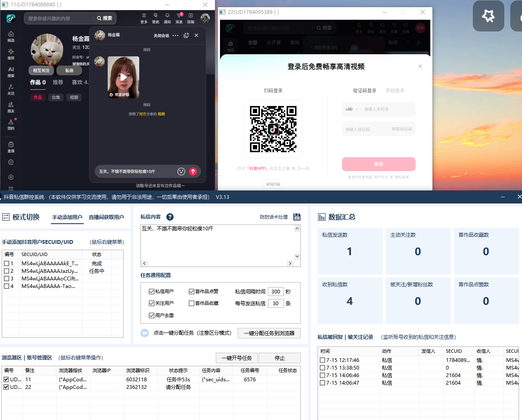Click the phone number input field
The width and height of the screenshot is (522, 420).
pyautogui.click(x=389, y=109)
